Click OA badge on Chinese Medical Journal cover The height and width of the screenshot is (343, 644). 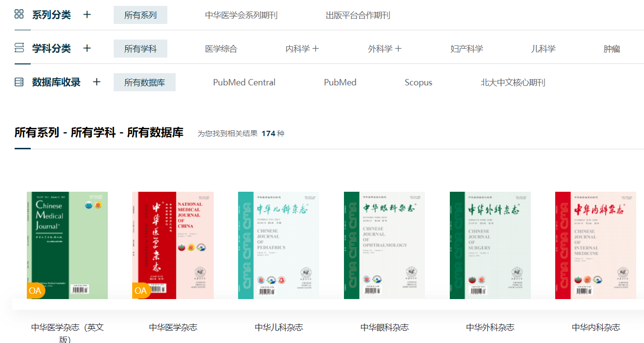36,290
